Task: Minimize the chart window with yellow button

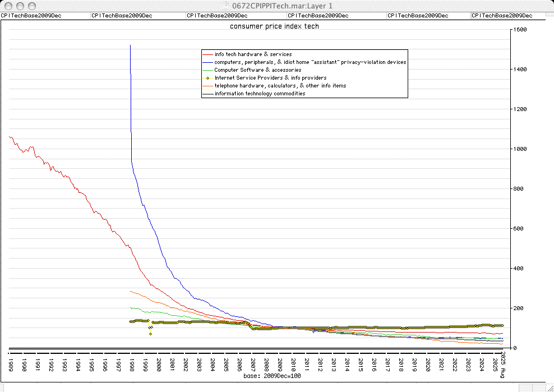Action: tap(20, 6)
